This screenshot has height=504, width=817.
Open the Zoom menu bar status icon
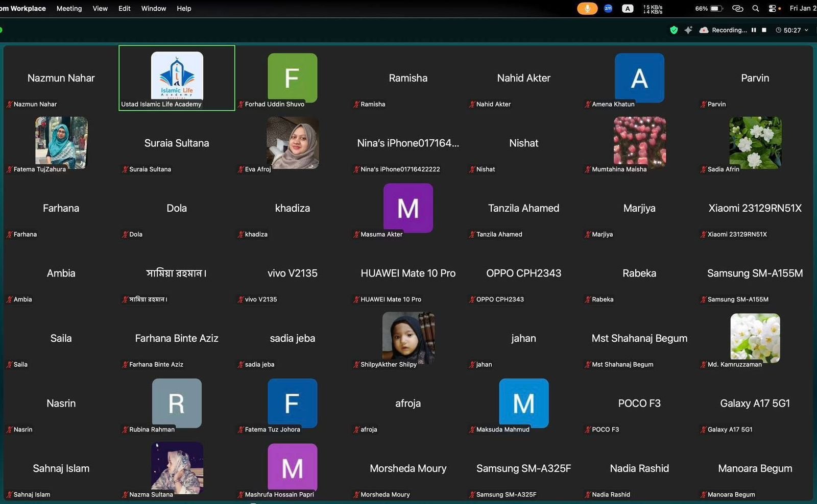pyautogui.click(x=608, y=9)
